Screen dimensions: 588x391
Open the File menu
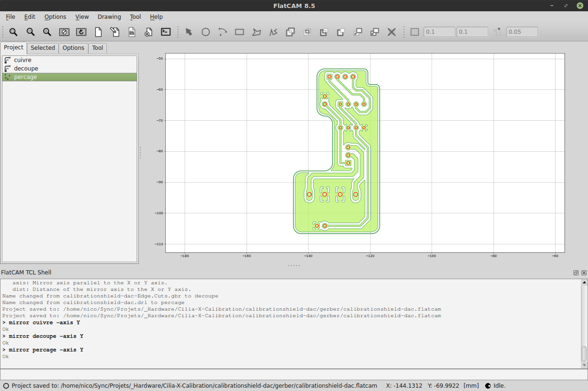[x=10, y=16]
